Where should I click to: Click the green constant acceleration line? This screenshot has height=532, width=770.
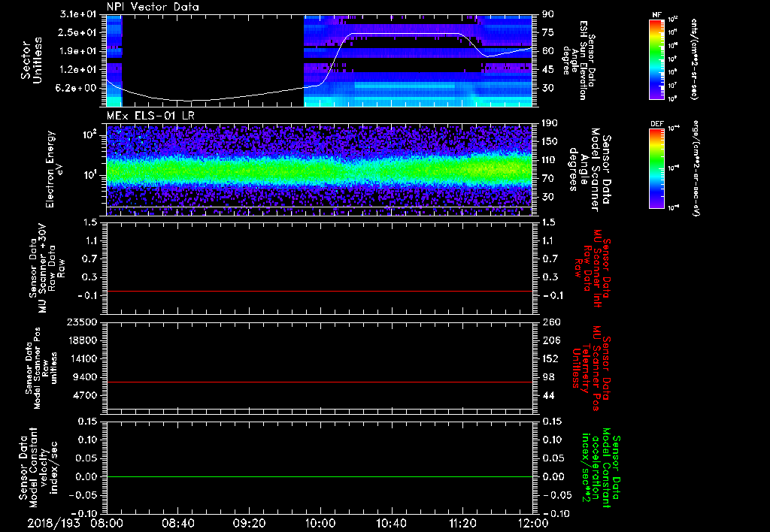click(x=320, y=476)
